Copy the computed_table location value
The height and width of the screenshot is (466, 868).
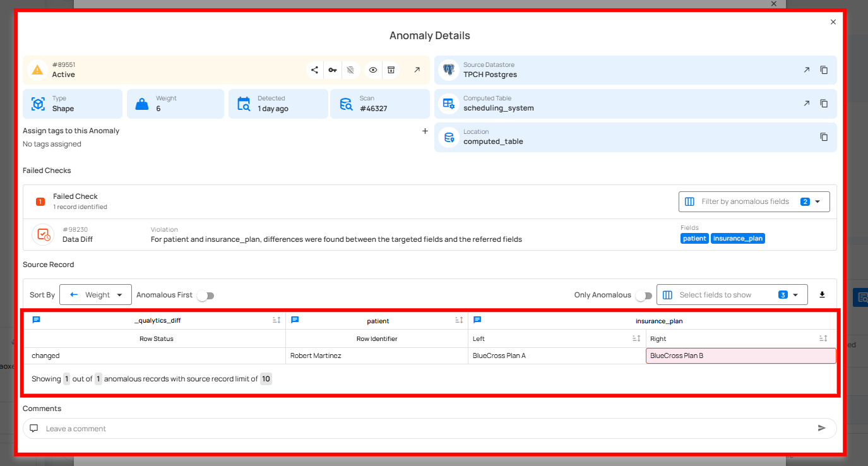pos(824,137)
